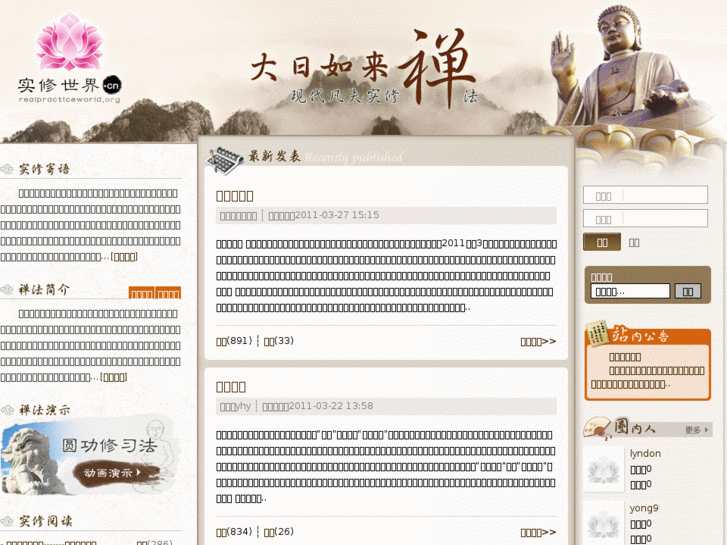Focus the username login field

(x=645, y=195)
